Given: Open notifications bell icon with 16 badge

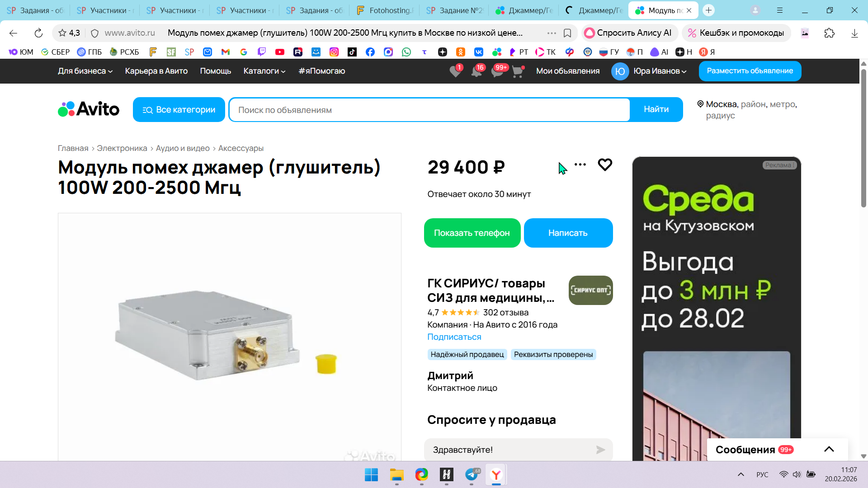Looking at the screenshot, I should click(476, 71).
